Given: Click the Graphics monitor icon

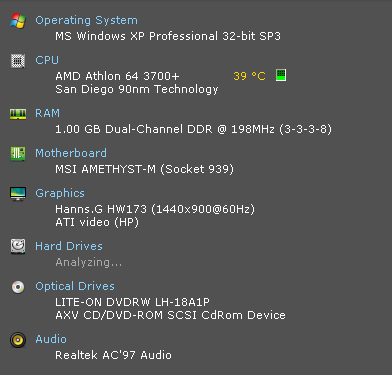Looking at the screenshot, I should (18, 194).
